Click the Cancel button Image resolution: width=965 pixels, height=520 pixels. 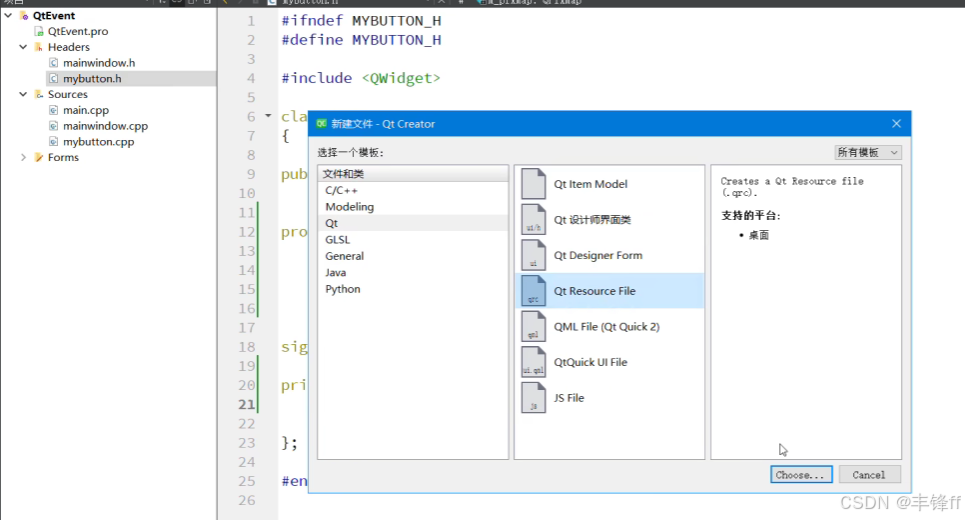click(869, 474)
